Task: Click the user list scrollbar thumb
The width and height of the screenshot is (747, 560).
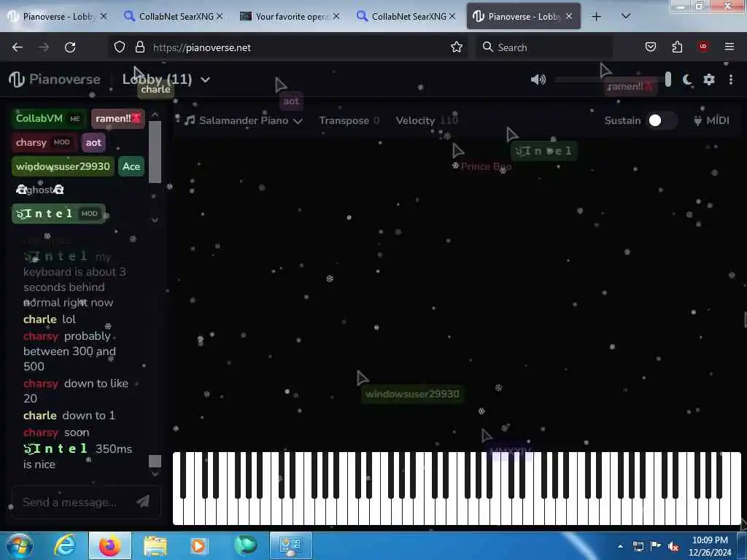Action: pyautogui.click(x=155, y=152)
